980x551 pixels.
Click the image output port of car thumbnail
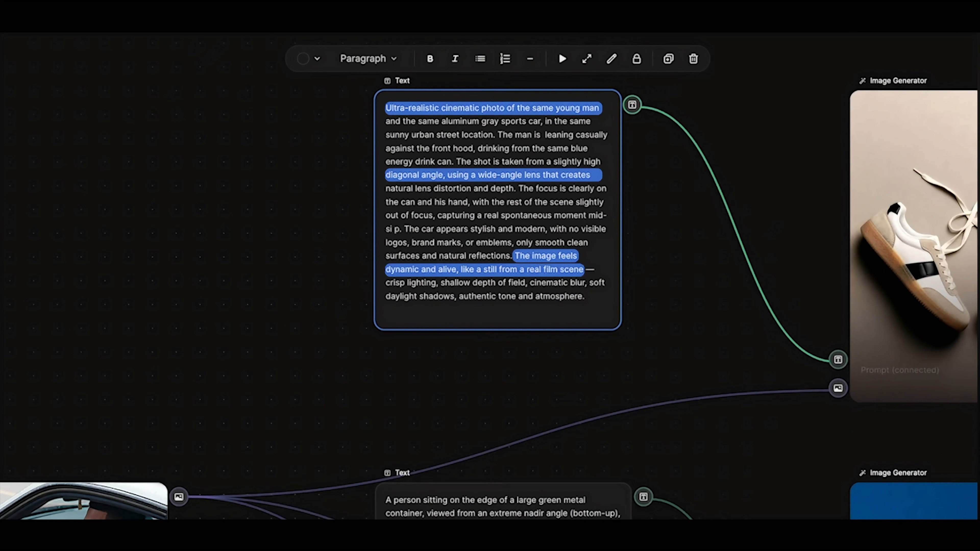tap(179, 497)
